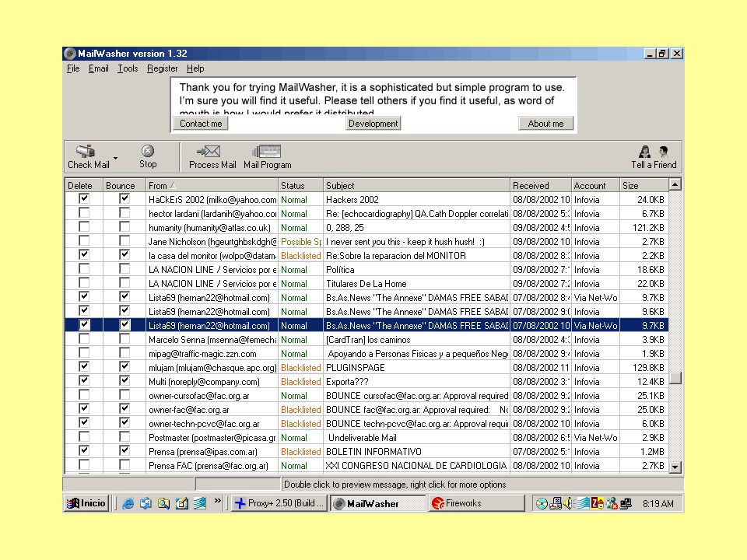Image resolution: width=747 pixels, height=560 pixels.
Task: Click the Tell a Friend icon
Action: coord(654,152)
